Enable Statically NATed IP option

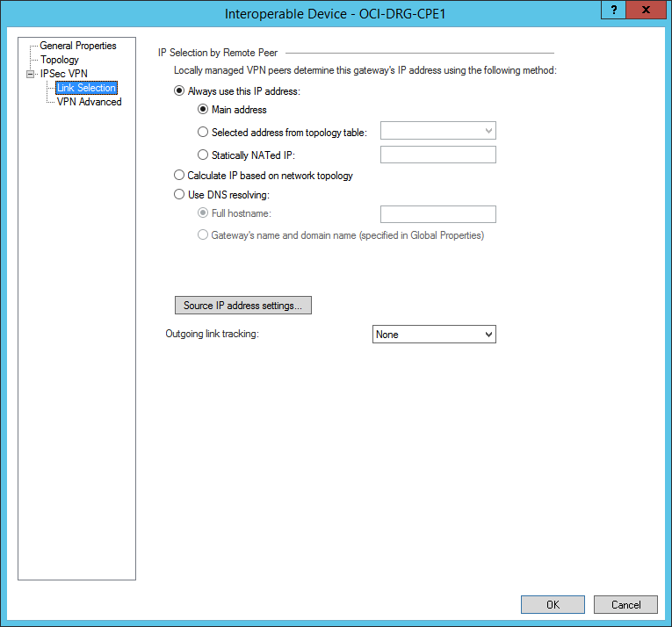click(204, 155)
